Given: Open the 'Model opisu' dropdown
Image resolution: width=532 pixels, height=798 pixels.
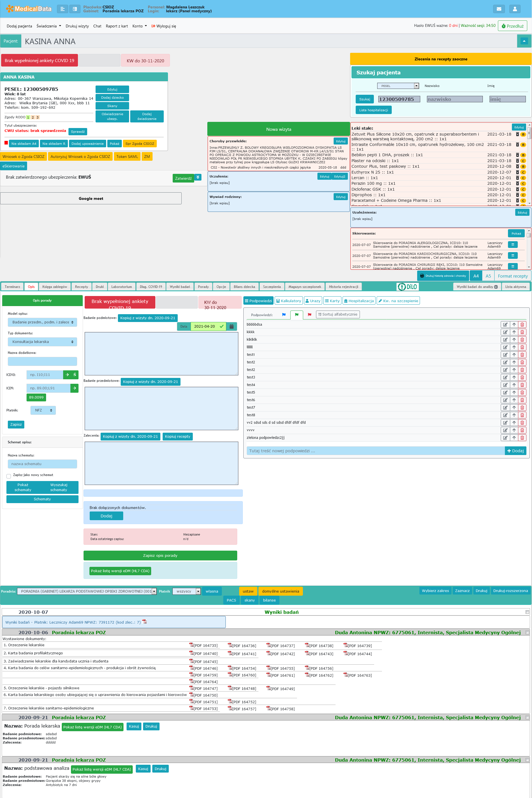Looking at the screenshot, I should pyautogui.click(x=42, y=322).
